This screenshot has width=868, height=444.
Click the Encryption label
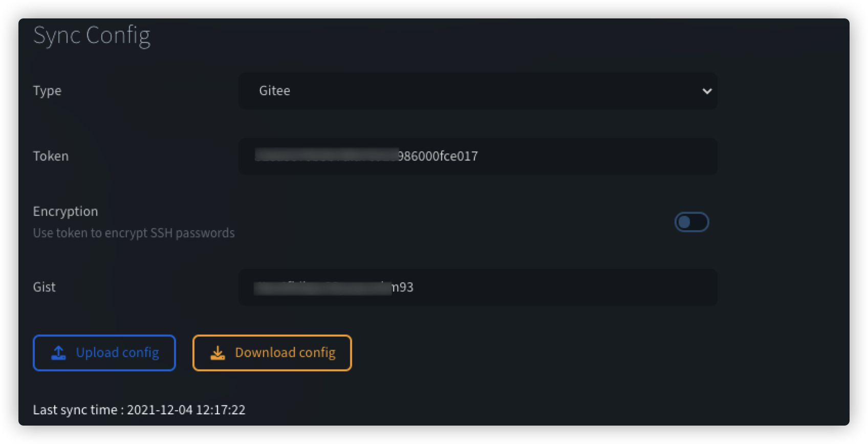(x=66, y=211)
